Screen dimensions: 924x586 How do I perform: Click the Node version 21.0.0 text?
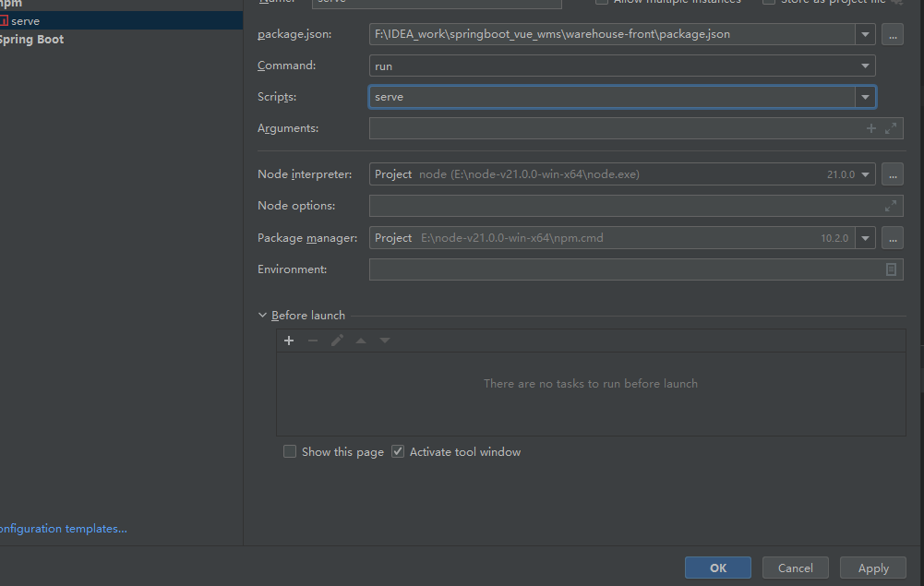point(840,174)
